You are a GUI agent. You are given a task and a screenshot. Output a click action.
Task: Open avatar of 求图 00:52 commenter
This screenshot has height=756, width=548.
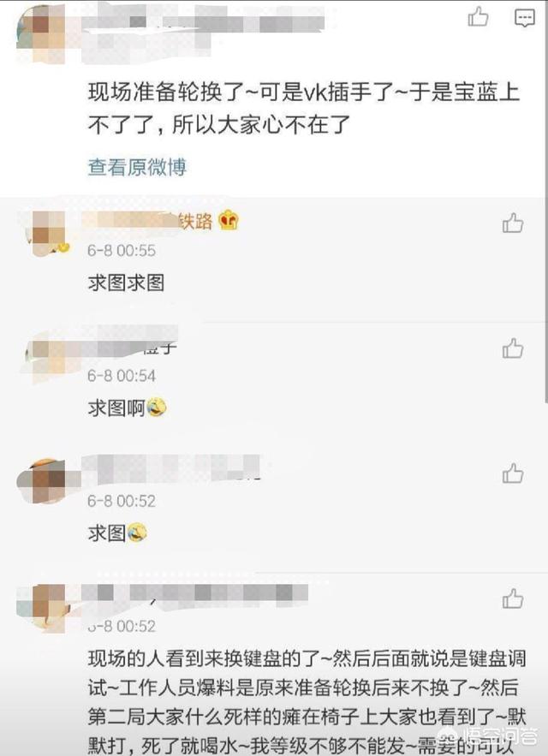[x=46, y=482]
